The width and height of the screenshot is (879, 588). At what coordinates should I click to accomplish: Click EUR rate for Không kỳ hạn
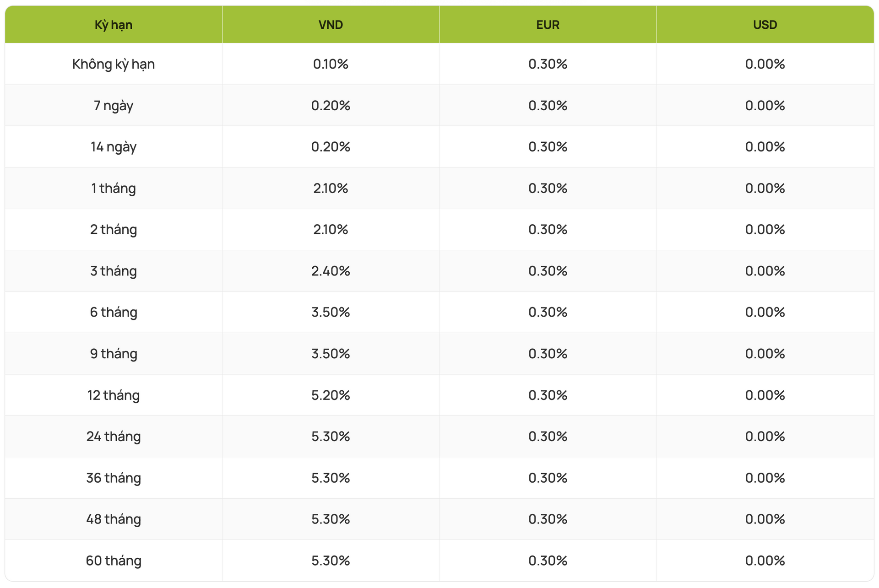(x=548, y=64)
